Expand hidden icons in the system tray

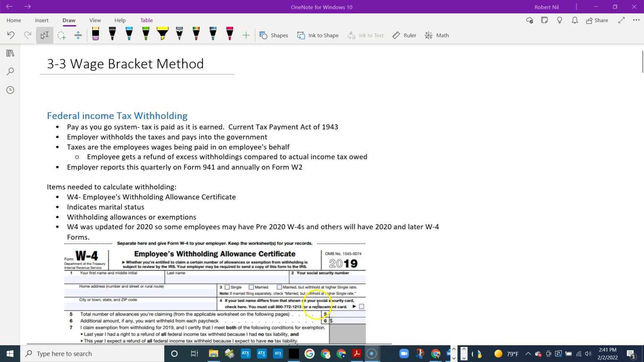coord(528,353)
